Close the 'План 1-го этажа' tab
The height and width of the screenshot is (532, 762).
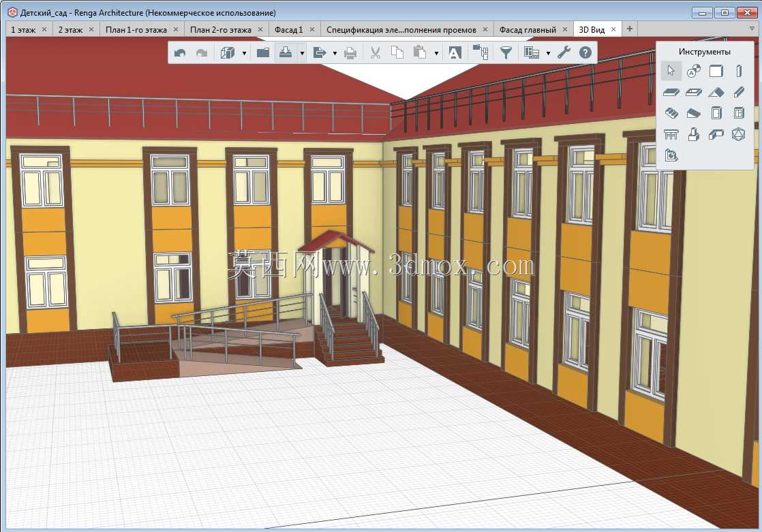point(176,29)
